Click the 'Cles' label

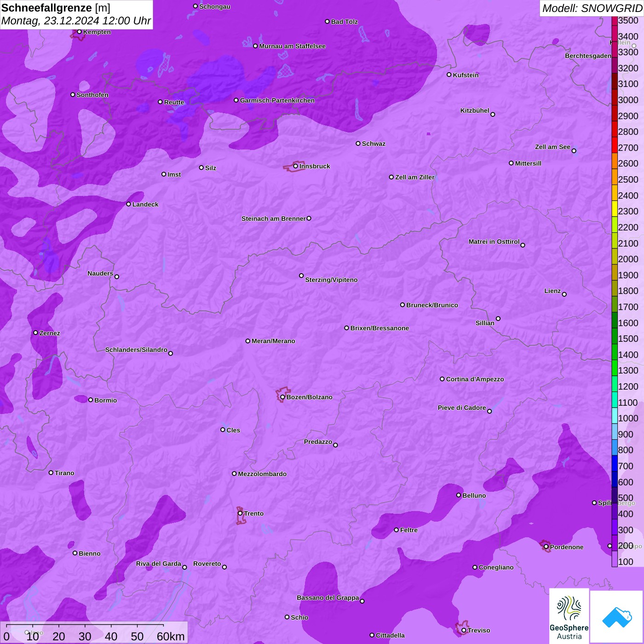point(233,430)
